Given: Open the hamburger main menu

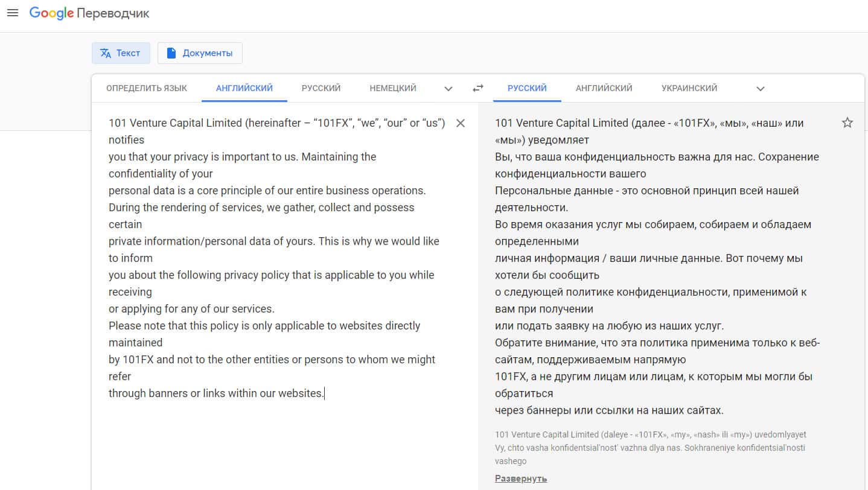Looking at the screenshot, I should [x=13, y=13].
